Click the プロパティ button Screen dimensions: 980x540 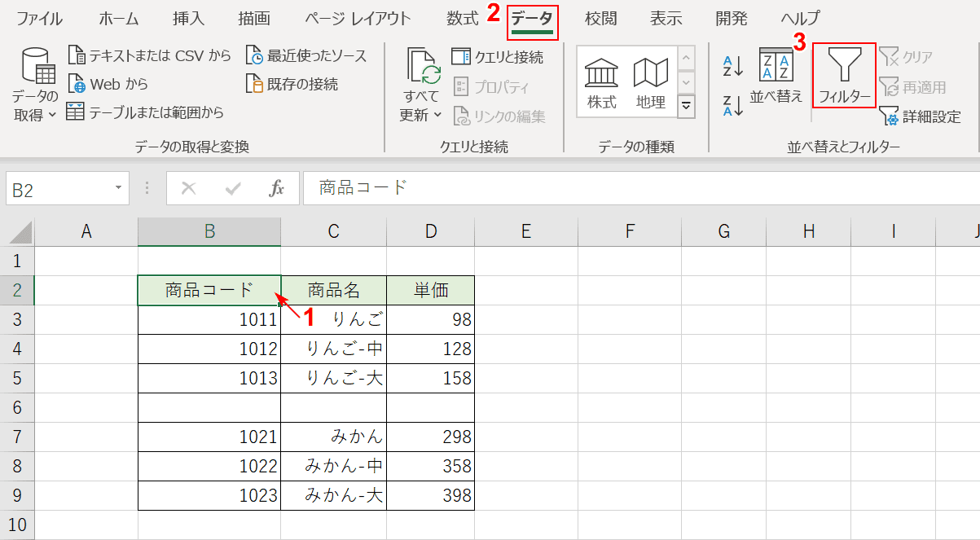click(491, 86)
